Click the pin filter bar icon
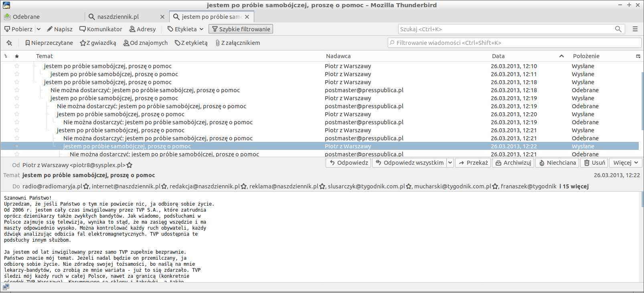This screenshot has height=293, width=644. coord(9,43)
